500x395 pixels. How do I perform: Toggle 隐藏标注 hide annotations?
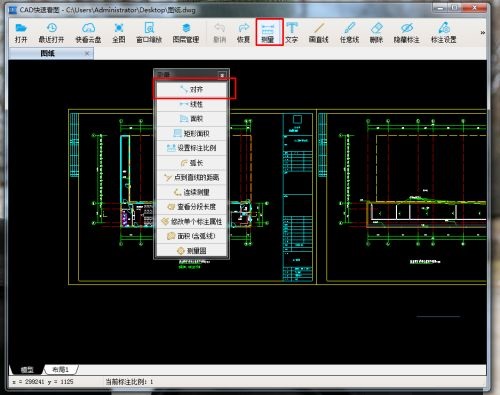pyautogui.click(x=407, y=33)
